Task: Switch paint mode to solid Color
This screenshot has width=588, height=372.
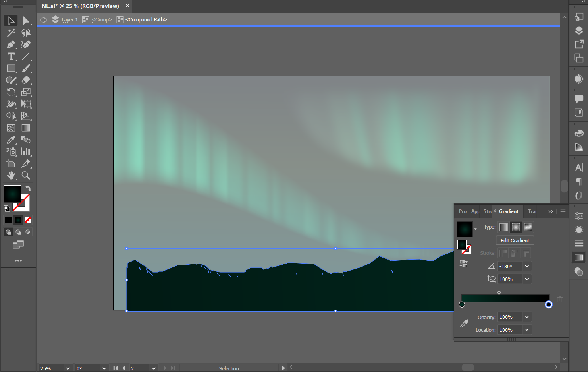Action: pos(8,220)
